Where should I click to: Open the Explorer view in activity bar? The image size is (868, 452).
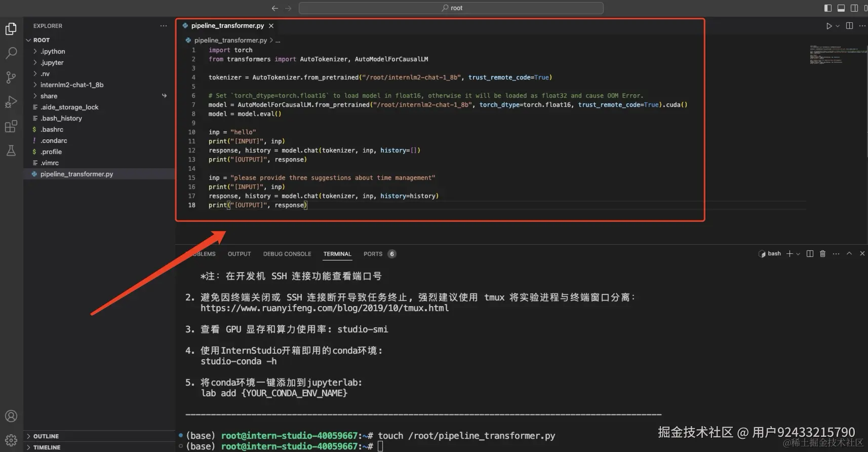point(11,29)
